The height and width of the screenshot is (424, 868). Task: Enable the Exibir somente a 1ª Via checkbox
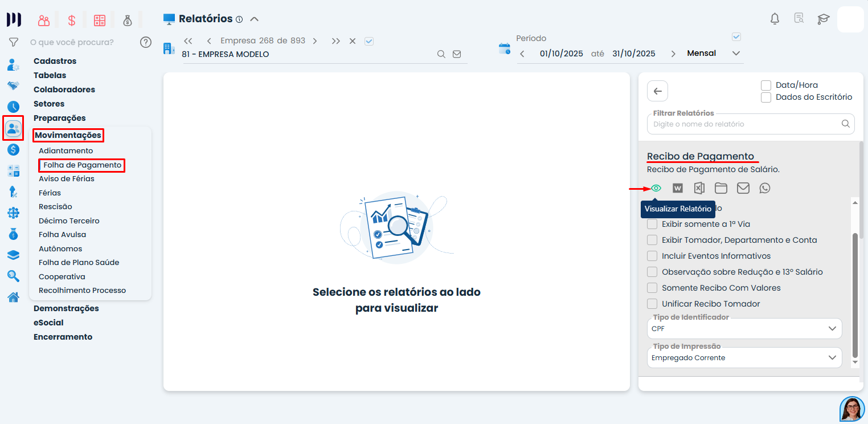coord(652,223)
